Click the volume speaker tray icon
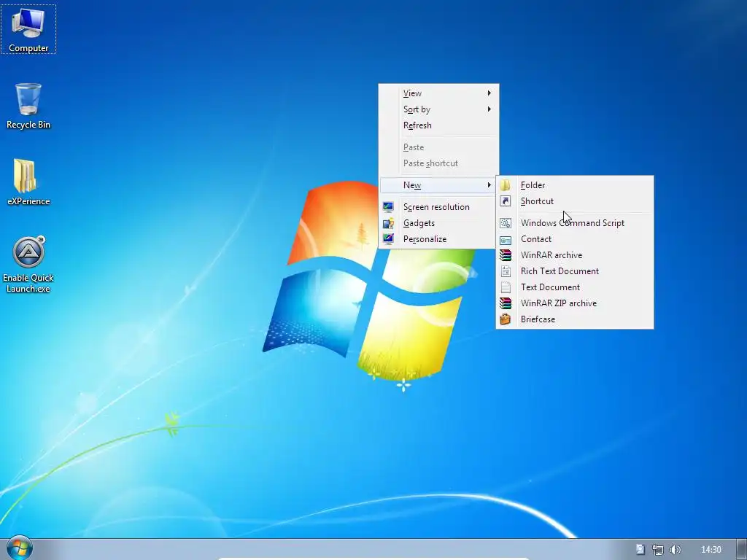 tap(675, 550)
